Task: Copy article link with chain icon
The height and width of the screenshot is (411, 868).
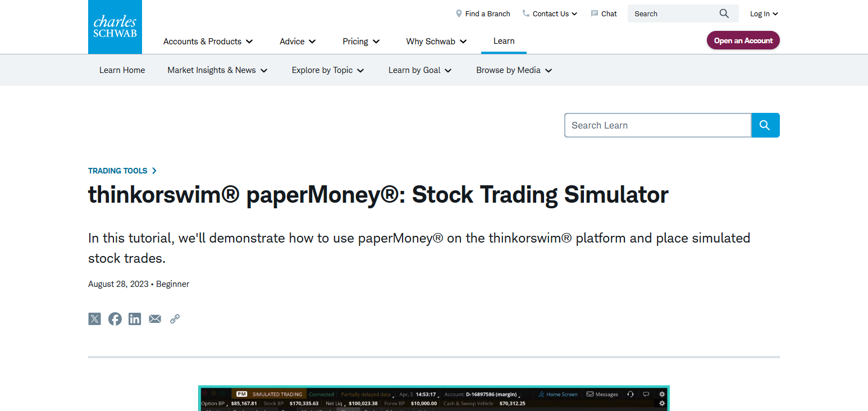Action: (x=175, y=319)
